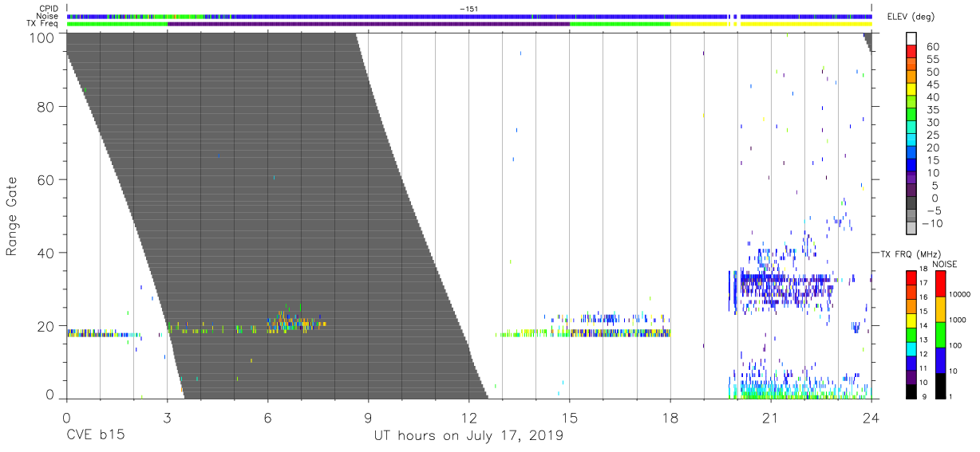Click the "CVE b15" radar beam label
980x452 pixels.
[95, 436]
